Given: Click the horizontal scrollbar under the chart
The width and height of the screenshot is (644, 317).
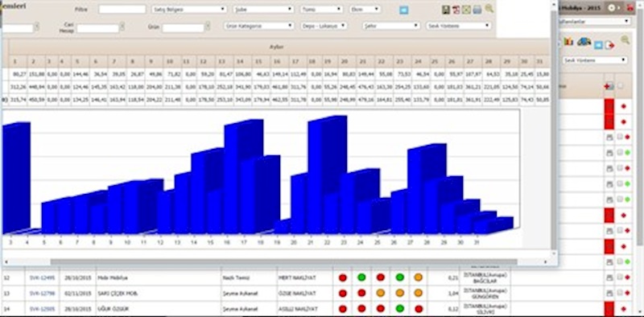Looking at the screenshot, I should tap(283, 261).
